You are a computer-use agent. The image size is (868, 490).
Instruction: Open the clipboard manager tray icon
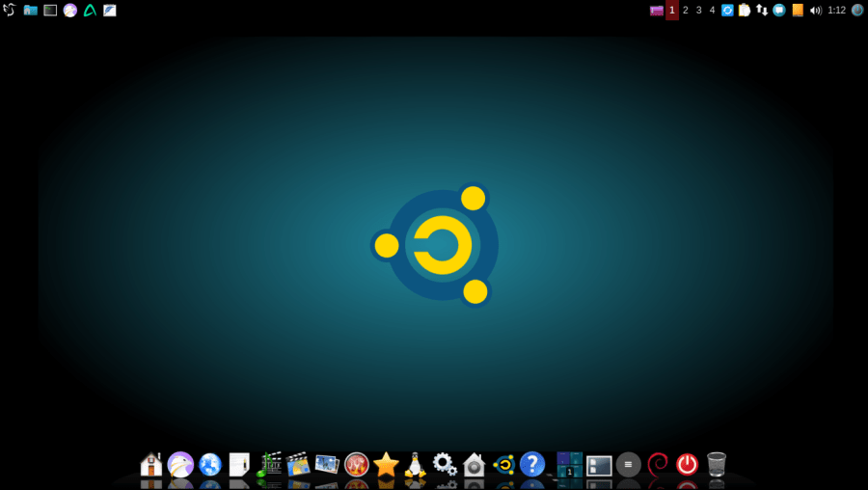(x=745, y=11)
